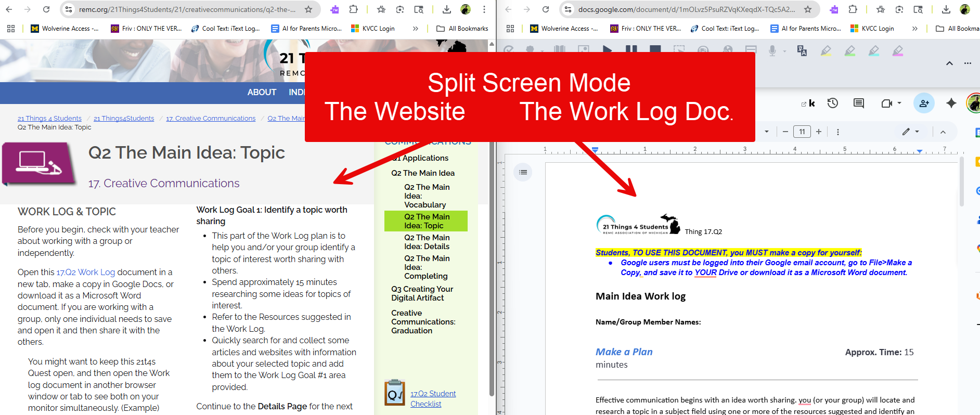Hide the Docs menus with the up chevron
Image resolution: width=980 pixels, height=415 pixels.
943,132
